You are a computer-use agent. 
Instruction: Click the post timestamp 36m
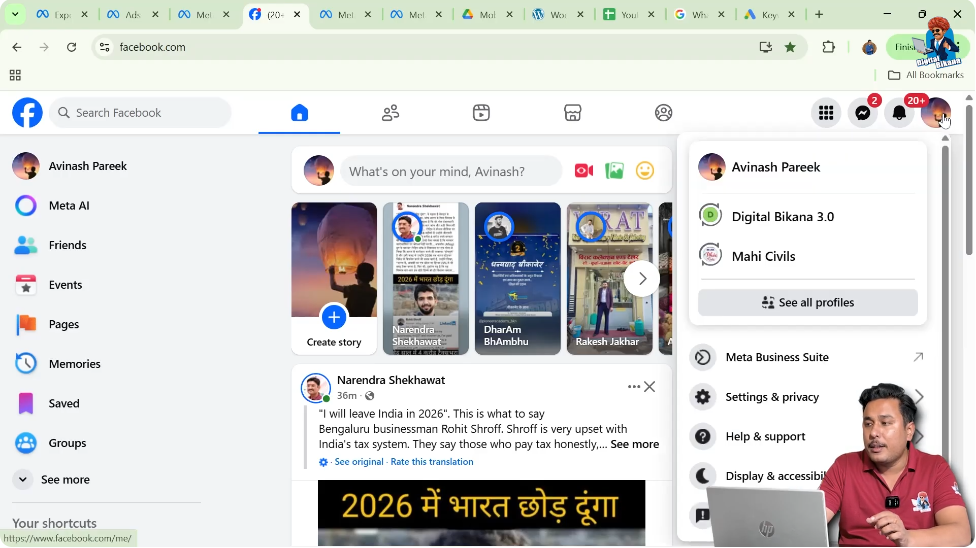tap(347, 396)
